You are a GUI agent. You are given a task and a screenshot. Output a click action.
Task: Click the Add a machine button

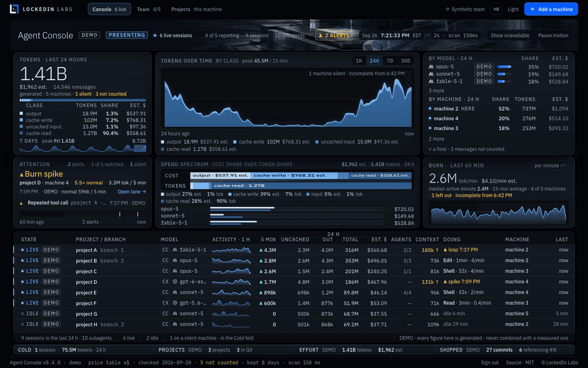[551, 9]
